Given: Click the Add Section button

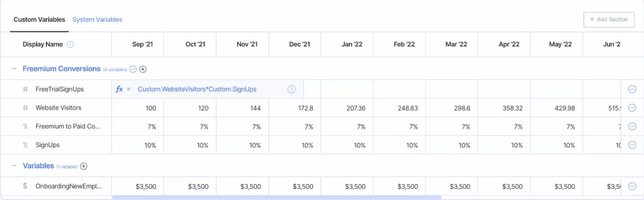Looking at the screenshot, I should [x=609, y=19].
